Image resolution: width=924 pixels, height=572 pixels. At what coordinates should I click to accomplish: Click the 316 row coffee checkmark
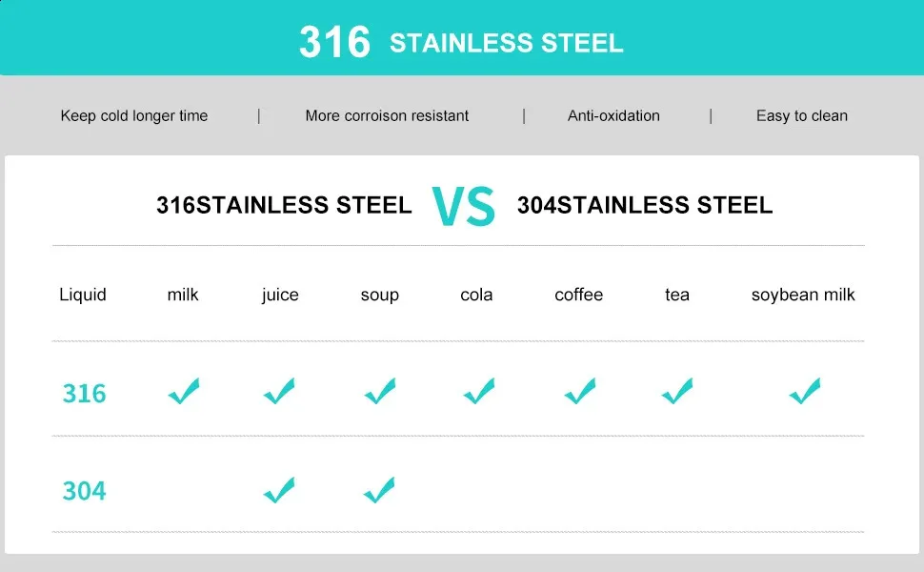tap(579, 392)
